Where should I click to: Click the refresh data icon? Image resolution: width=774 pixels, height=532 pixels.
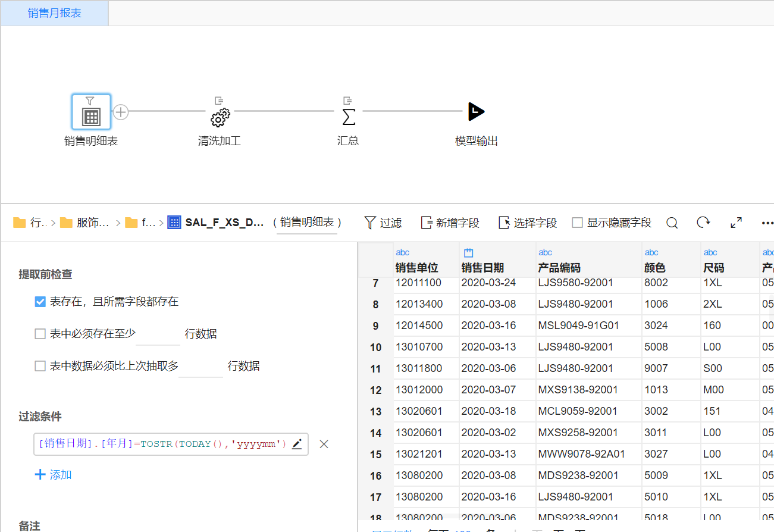tap(703, 223)
